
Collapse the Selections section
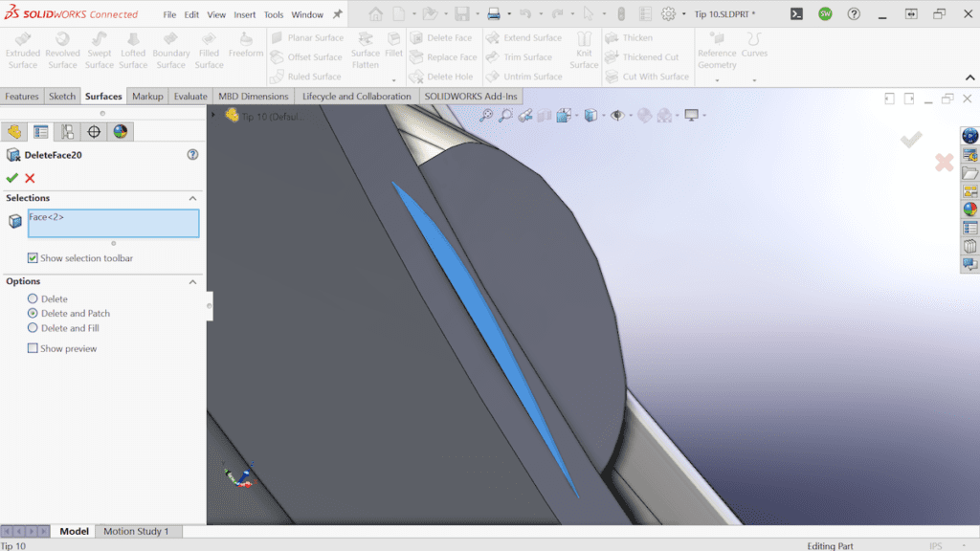[x=193, y=198]
